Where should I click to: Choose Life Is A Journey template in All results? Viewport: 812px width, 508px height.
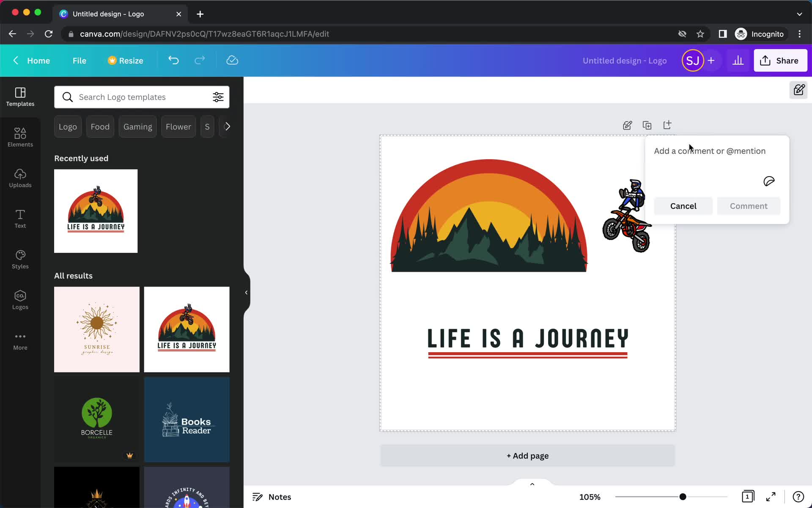187,329
